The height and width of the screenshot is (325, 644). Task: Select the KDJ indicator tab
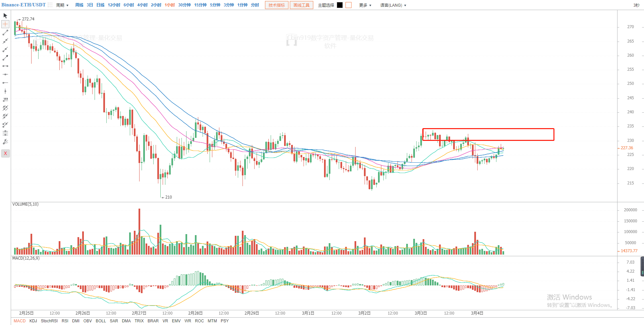(x=33, y=321)
